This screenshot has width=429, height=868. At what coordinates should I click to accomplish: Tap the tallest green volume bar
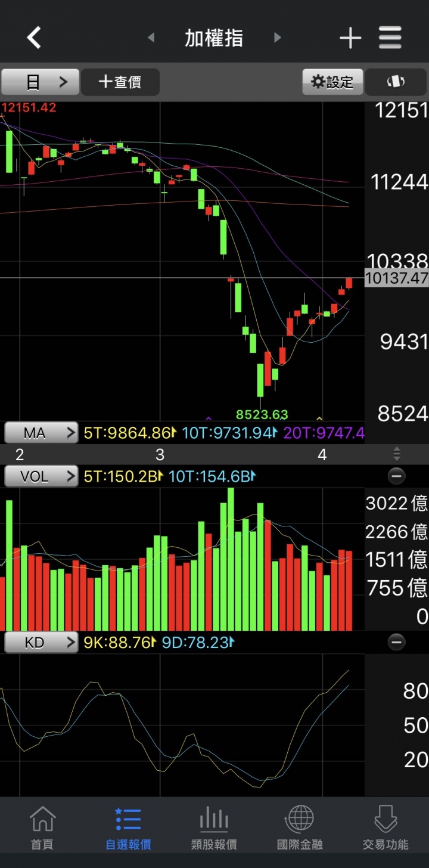click(231, 559)
